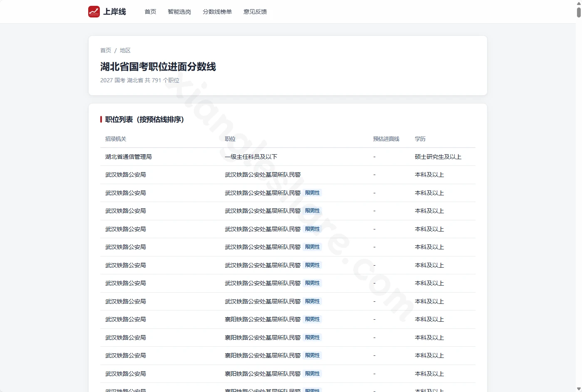Image resolution: width=582 pixels, height=392 pixels.
Task: Open the 一级主任科员及以下 position
Action: point(251,157)
